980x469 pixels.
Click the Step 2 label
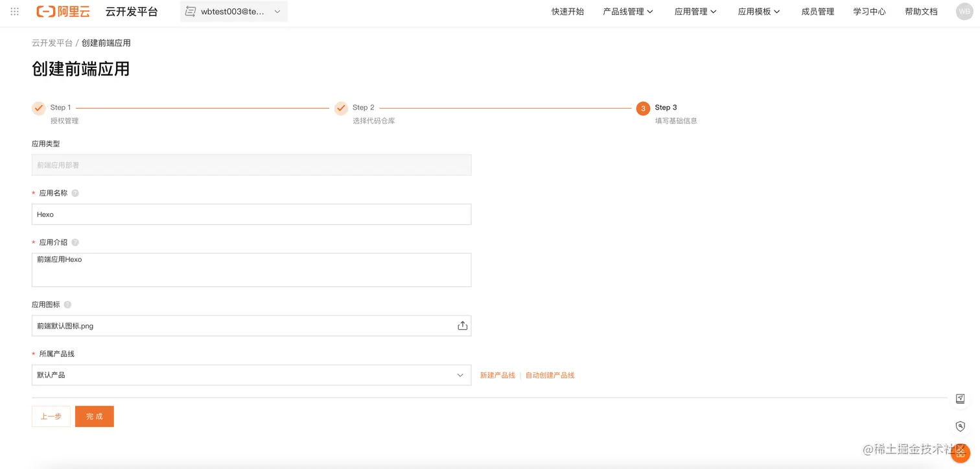click(364, 108)
